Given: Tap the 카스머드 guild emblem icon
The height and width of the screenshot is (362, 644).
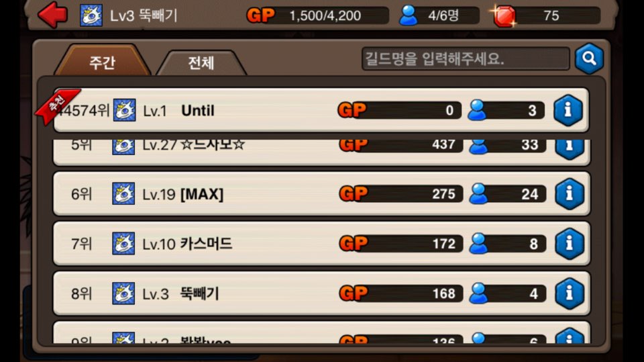Looking at the screenshot, I should point(123,244).
